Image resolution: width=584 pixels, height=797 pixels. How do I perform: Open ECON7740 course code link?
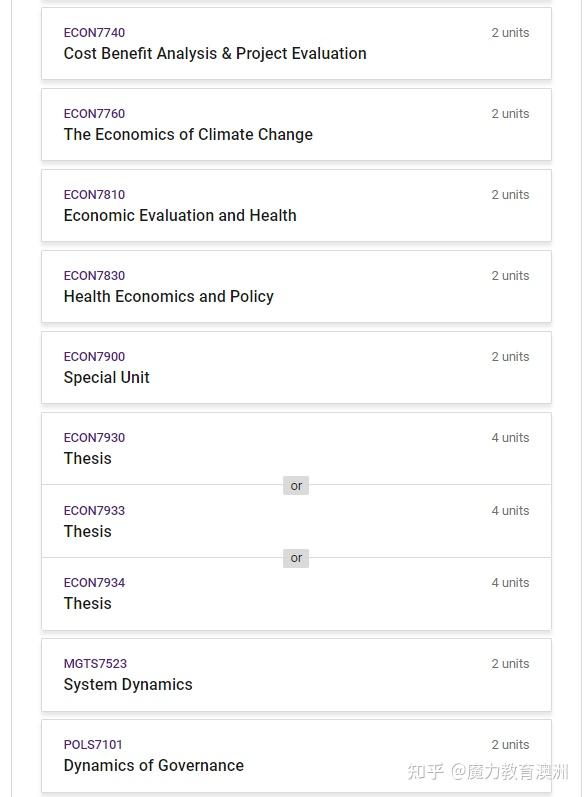pos(94,33)
